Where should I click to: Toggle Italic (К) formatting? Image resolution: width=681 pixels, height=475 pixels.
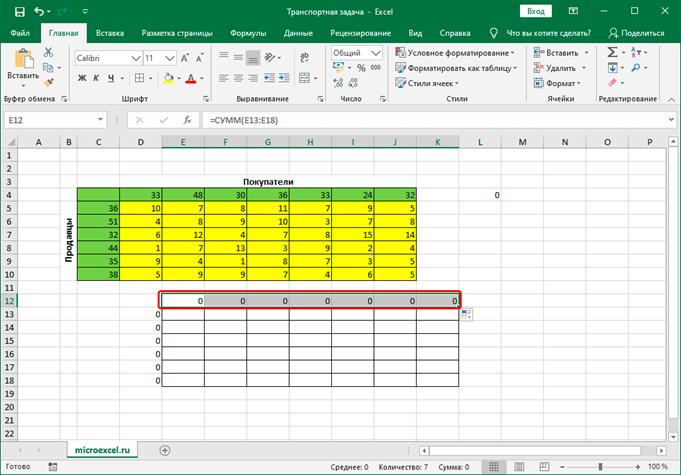click(96, 78)
